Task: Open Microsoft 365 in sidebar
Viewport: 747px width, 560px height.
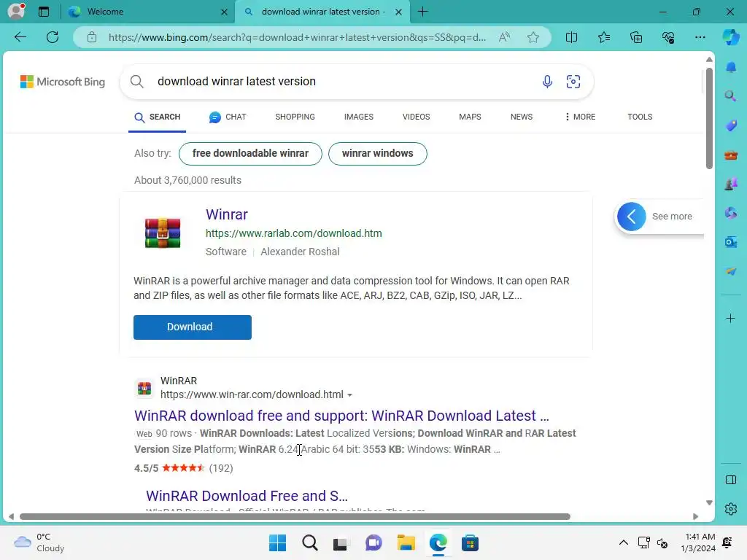Action: [x=731, y=213]
